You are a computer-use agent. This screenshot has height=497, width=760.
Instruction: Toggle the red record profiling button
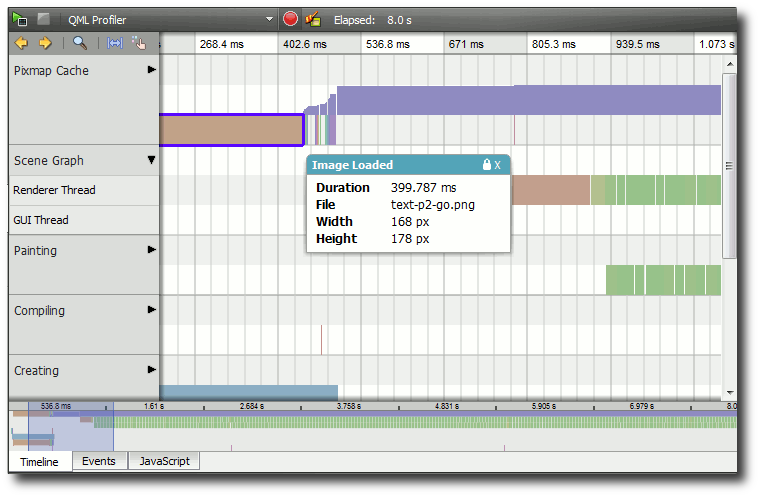290,19
